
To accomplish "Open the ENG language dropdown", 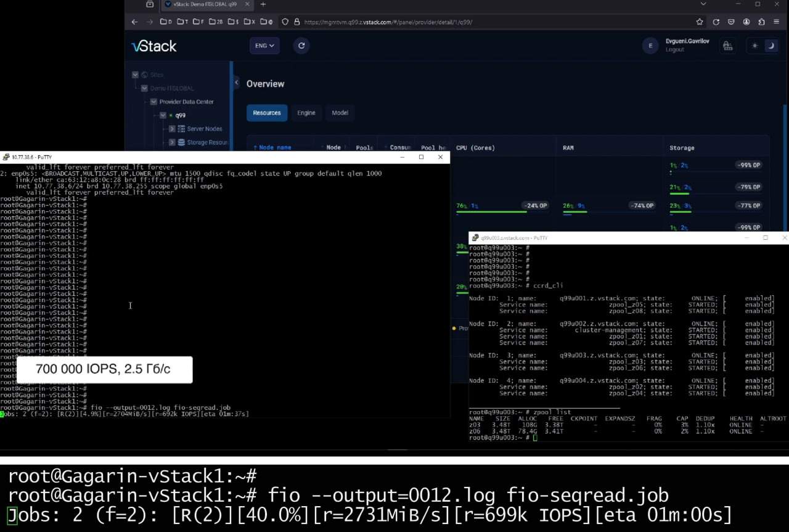I will [x=264, y=46].
